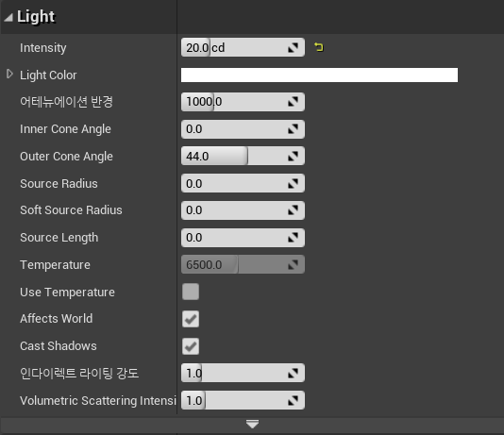504x435 pixels.
Task: Expand the Light Color property
Action: pos(9,75)
